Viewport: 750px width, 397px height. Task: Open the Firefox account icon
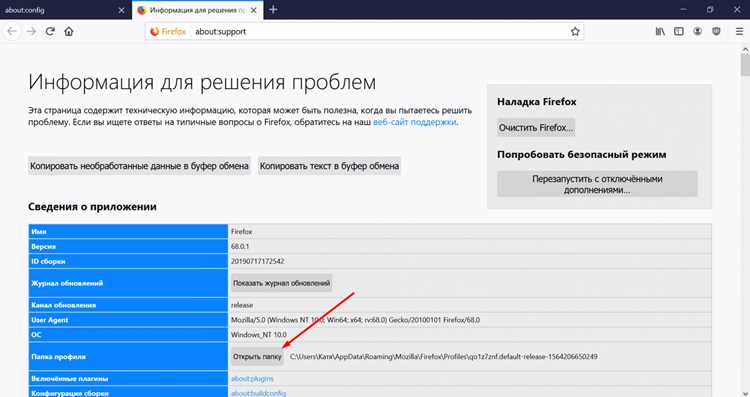tap(697, 32)
